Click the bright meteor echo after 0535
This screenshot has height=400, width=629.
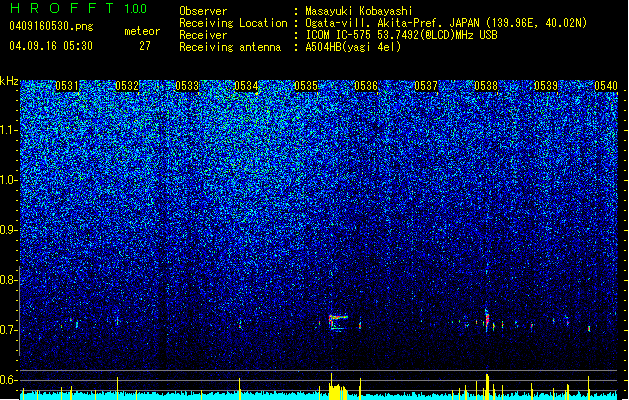point(338,323)
